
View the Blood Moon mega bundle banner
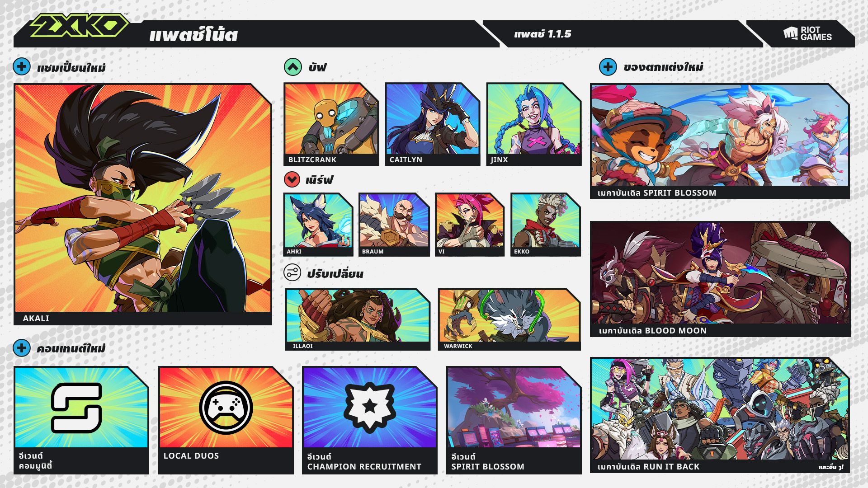(x=720, y=279)
